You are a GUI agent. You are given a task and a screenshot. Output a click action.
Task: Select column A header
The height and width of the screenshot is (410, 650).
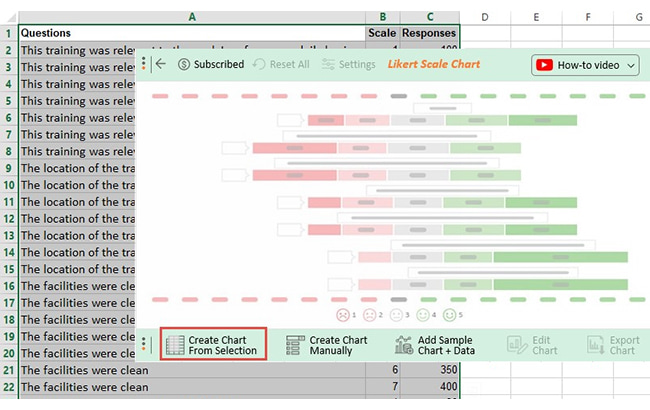[x=192, y=17]
